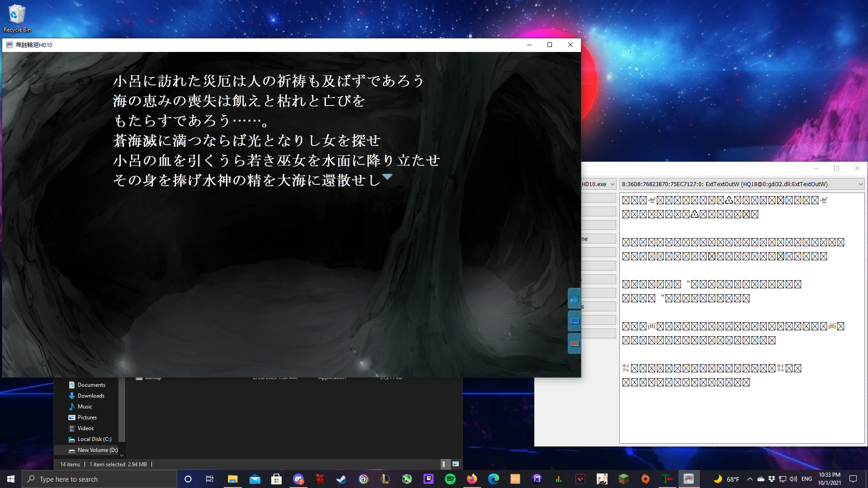
Task: Click the 68°F weather widget on the taskbar
Action: click(727, 479)
